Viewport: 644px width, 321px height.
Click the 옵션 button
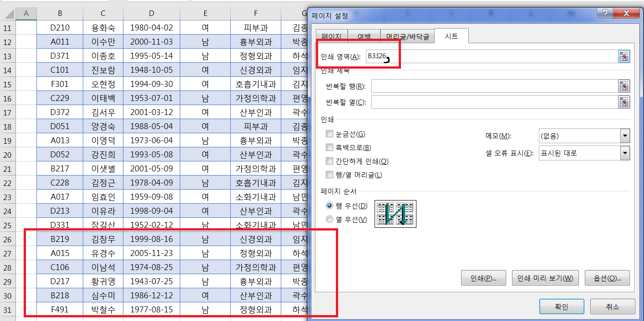point(608,278)
